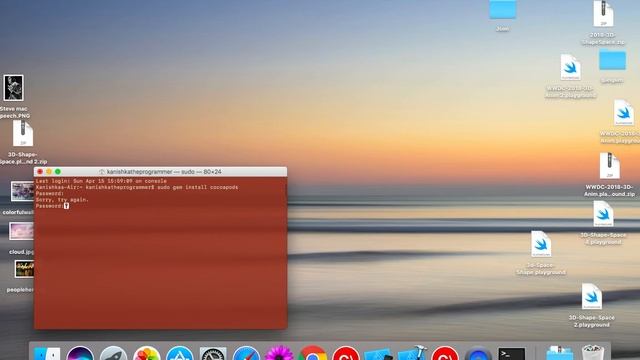Launch Siri from the Dock
The image size is (640, 360).
point(80,353)
